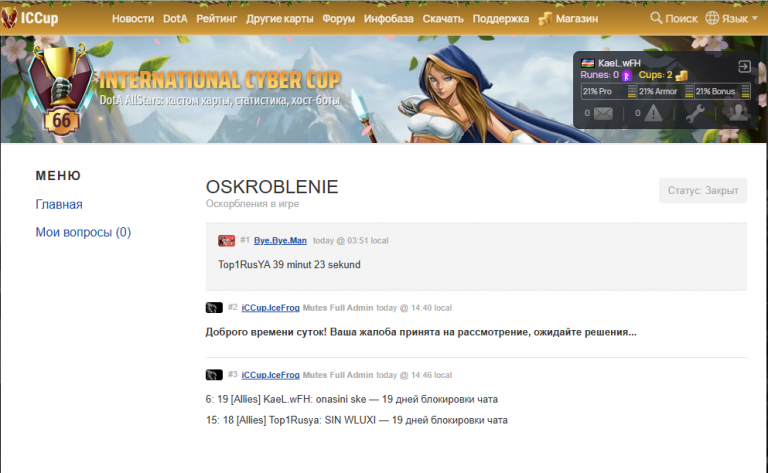The image size is (768, 473).
Task: Click the gold cups icon beside Cups: 2
Action: point(682,75)
